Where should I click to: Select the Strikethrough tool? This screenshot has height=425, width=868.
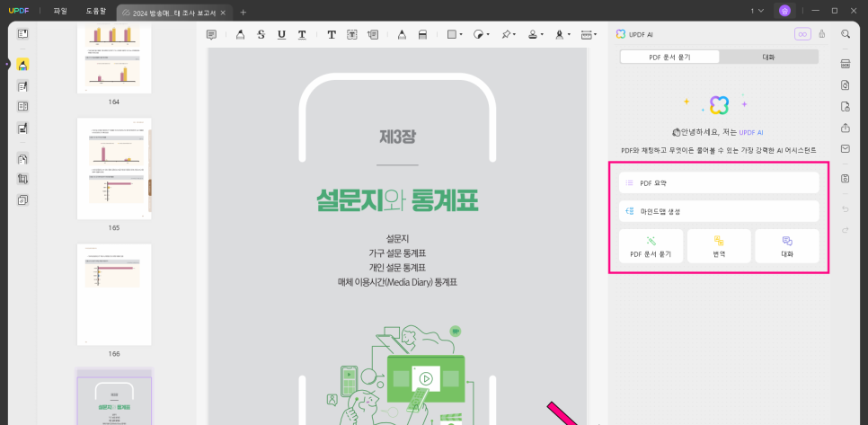[261, 35]
